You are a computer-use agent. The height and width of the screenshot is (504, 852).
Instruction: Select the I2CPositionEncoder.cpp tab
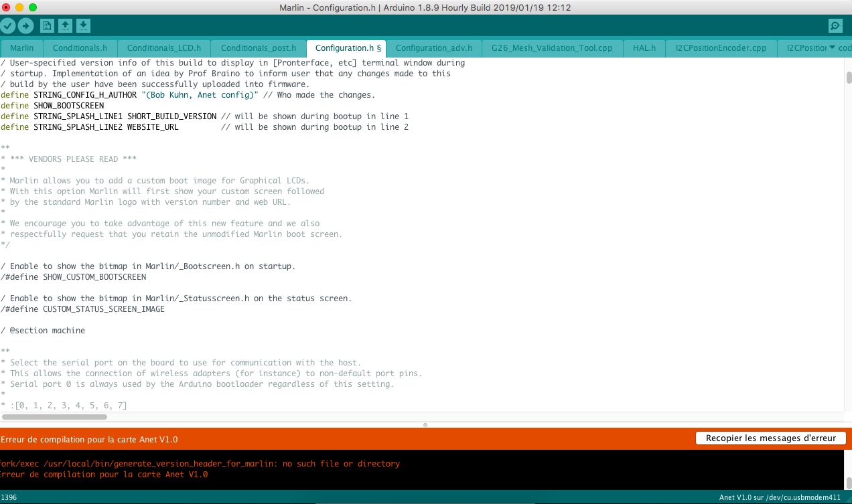(721, 48)
